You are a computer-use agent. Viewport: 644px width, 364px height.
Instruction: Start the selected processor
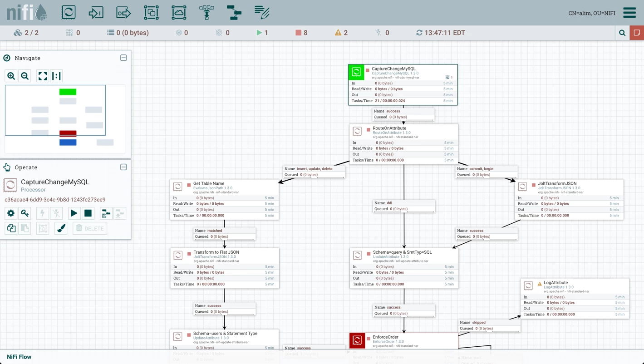(x=74, y=213)
